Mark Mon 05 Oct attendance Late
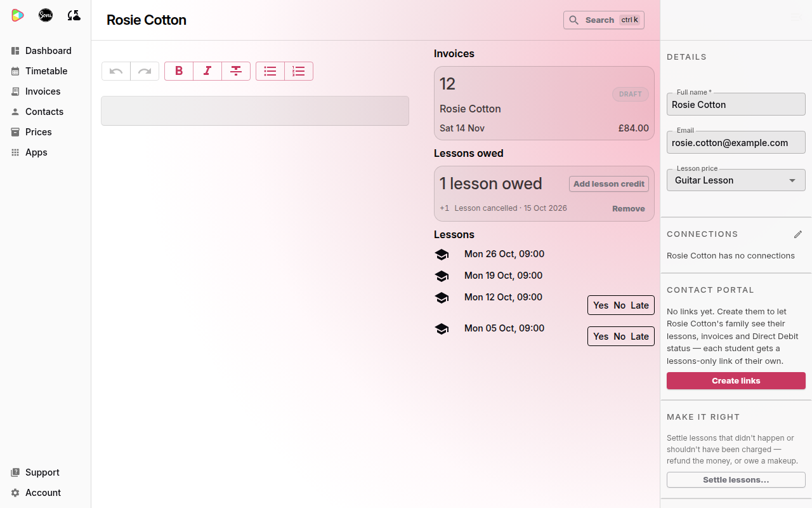This screenshot has width=812, height=508. coord(639,337)
